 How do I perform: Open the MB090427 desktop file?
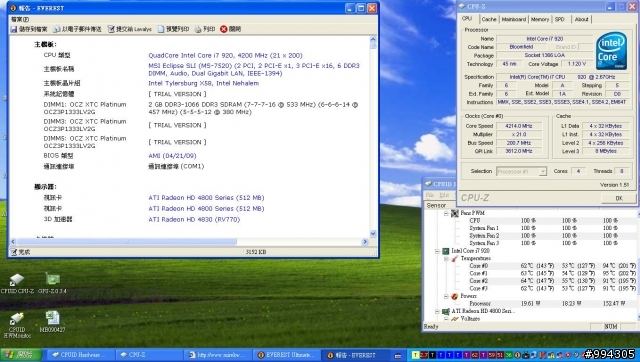(x=52, y=322)
